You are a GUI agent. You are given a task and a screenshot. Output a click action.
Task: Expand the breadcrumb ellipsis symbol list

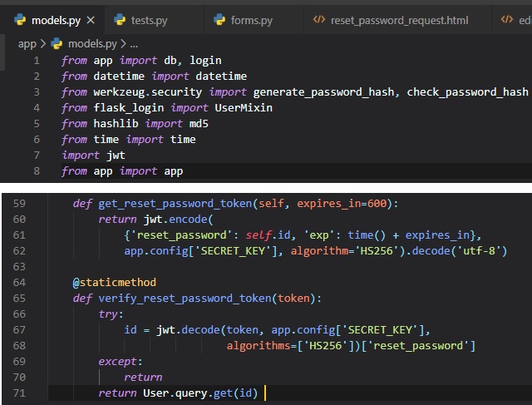point(134,43)
